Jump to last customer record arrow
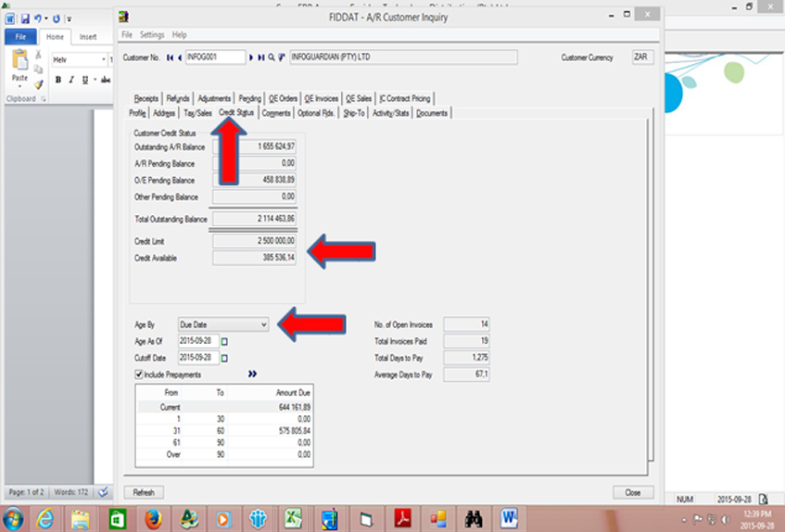 260,57
